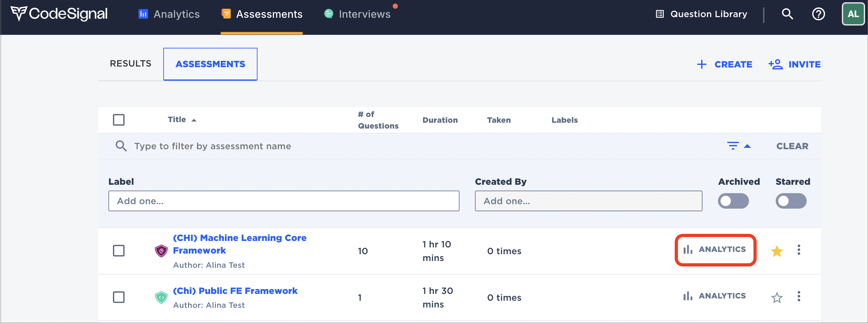Open the Analytics section in top navigation
The height and width of the screenshot is (323, 868).
169,14
